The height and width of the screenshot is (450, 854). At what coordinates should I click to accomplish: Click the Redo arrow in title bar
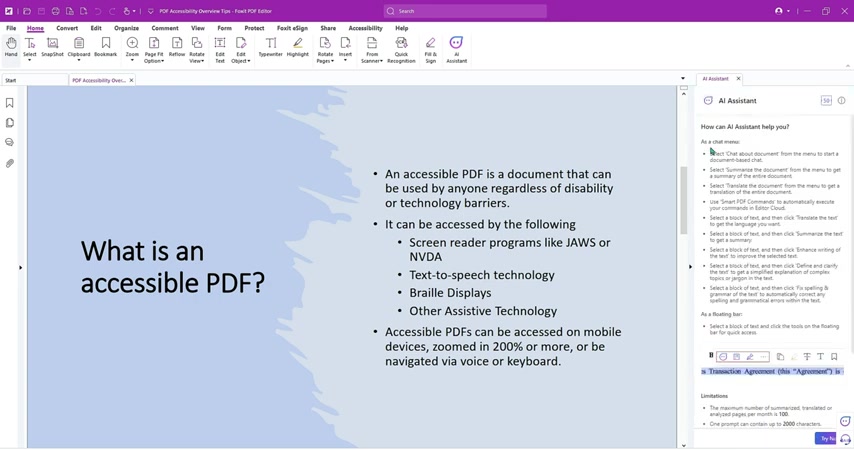112,11
